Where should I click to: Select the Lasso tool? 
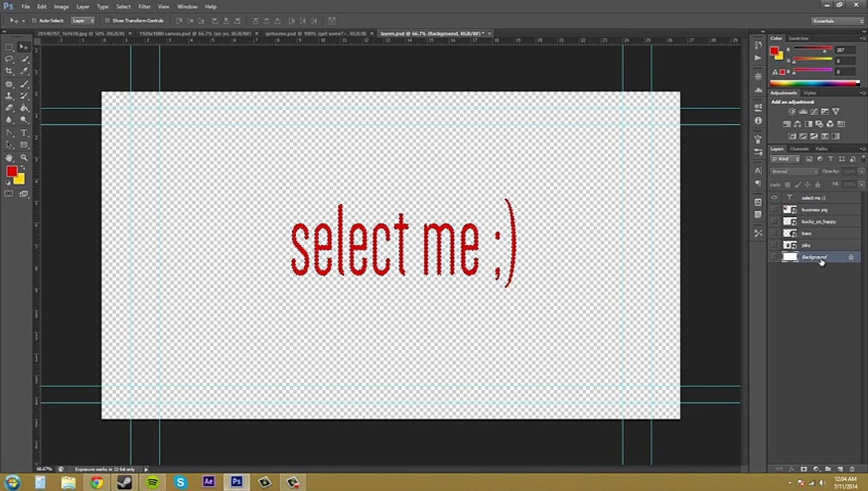(x=10, y=59)
